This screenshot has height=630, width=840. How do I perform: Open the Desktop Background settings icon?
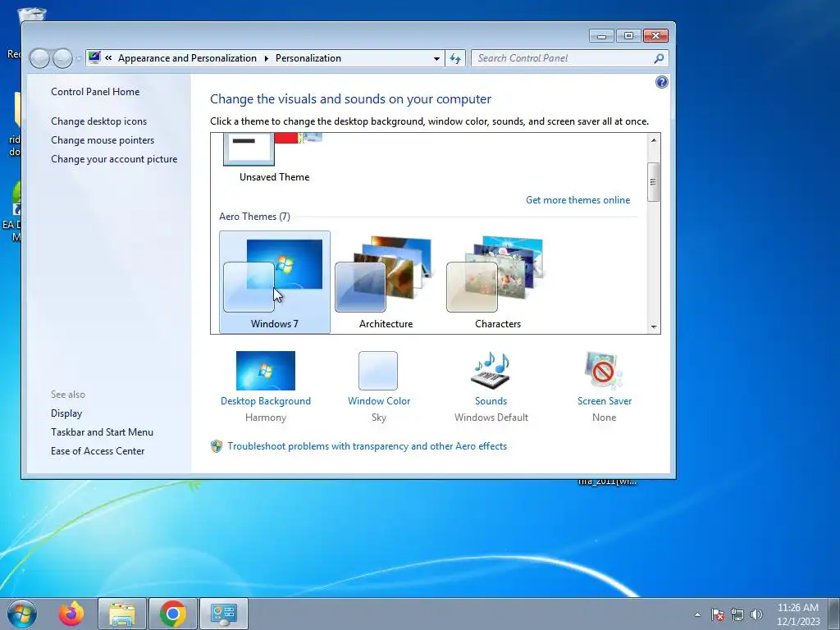pos(265,371)
